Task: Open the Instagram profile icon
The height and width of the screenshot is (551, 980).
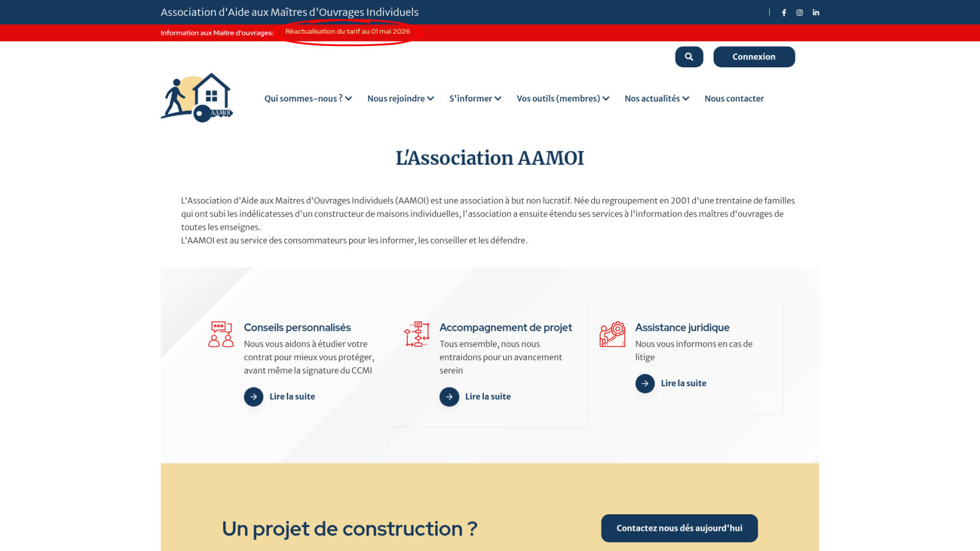Action: pos(799,12)
